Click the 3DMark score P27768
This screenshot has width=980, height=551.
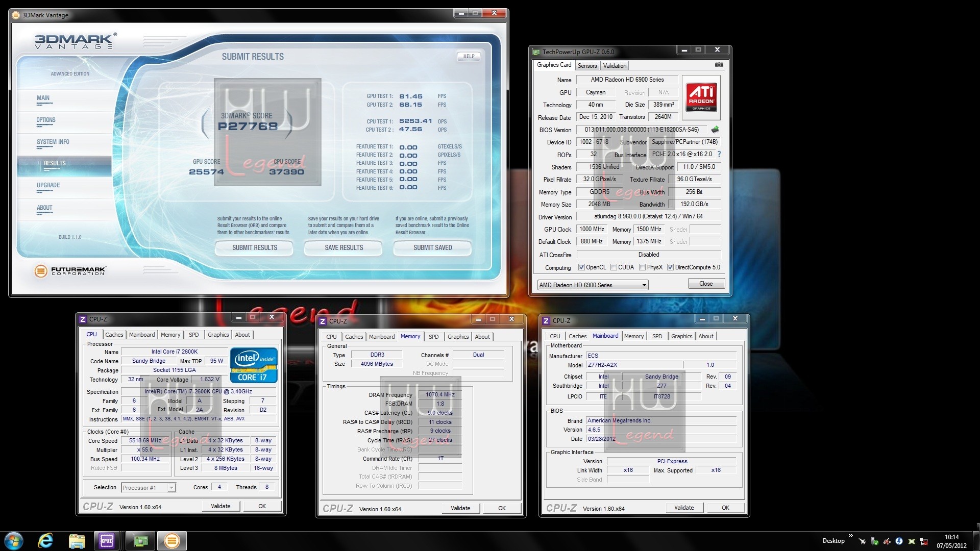pos(248,127)
